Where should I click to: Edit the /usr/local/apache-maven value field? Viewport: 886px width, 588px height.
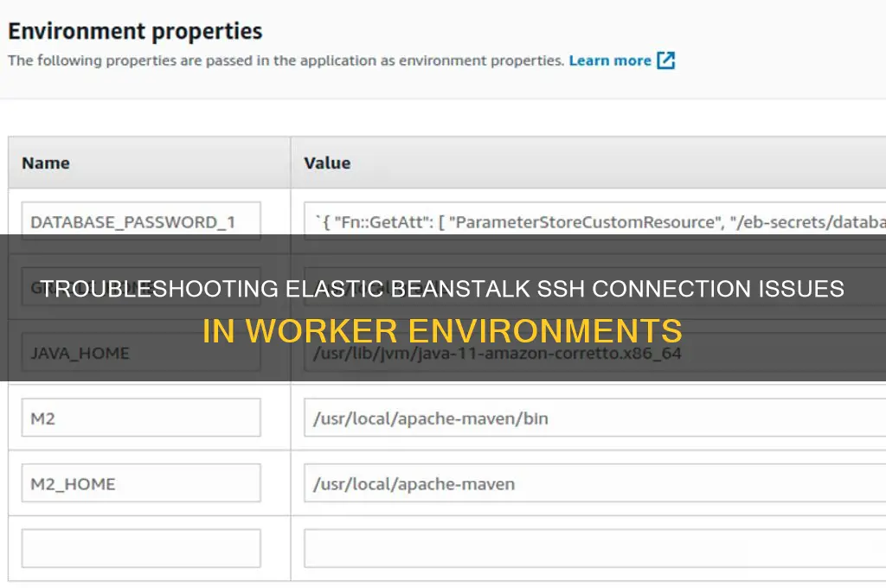click(x=595, y=483)
